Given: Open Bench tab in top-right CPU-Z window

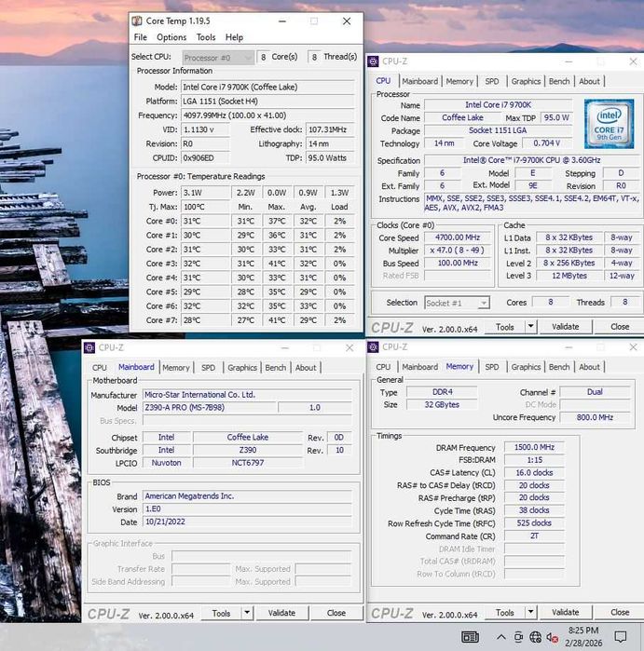Looking at the screenshot, I should tap(559, 81).
